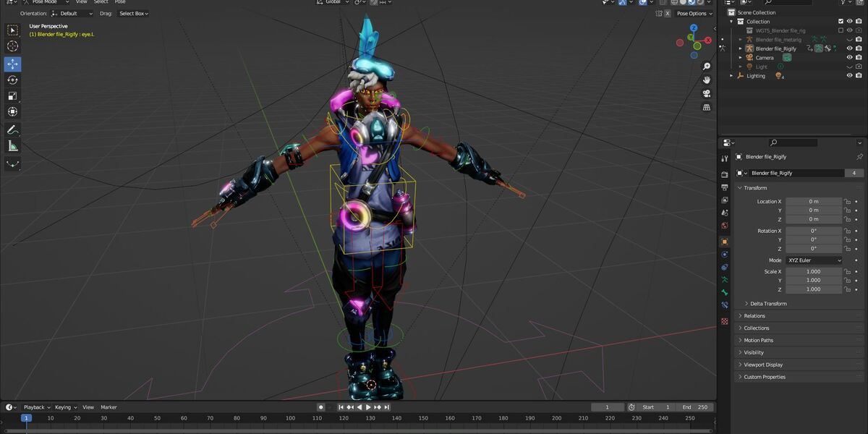The width and height of the screenshot is (868, 434).
Task: Open the Orientation Default dropdown
Action: coord(72,13)
